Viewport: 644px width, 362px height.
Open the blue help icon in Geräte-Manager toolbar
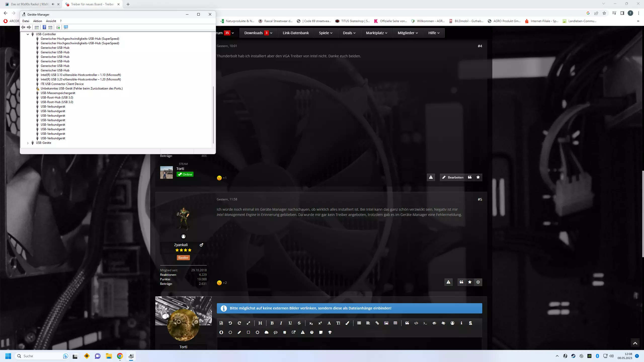[x=44, y=27]
